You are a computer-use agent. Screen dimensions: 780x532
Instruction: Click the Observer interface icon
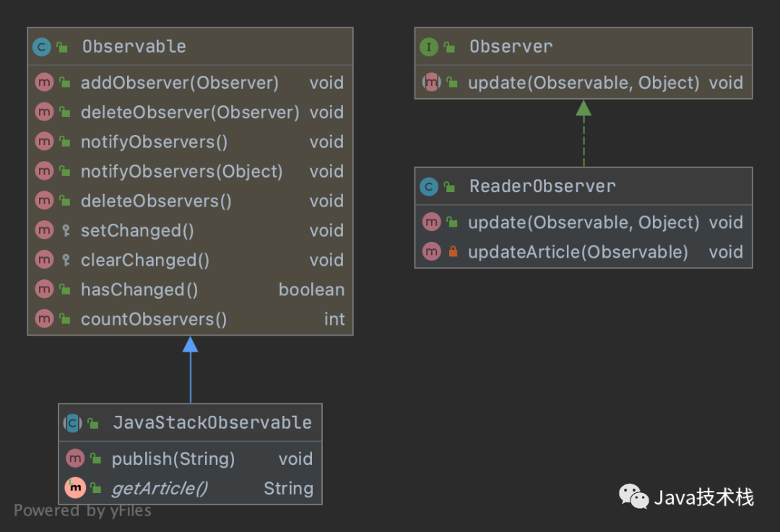tap(429, 48)
